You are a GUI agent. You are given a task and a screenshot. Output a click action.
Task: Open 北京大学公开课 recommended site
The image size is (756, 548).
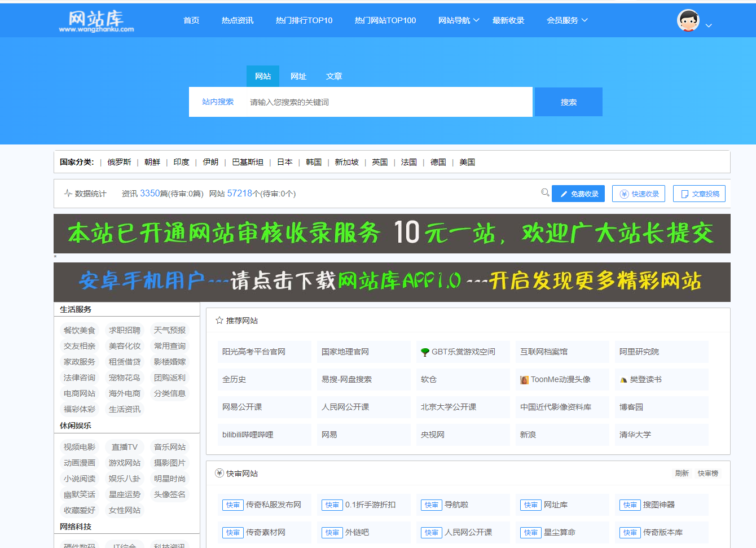click(x=463, y=407)
